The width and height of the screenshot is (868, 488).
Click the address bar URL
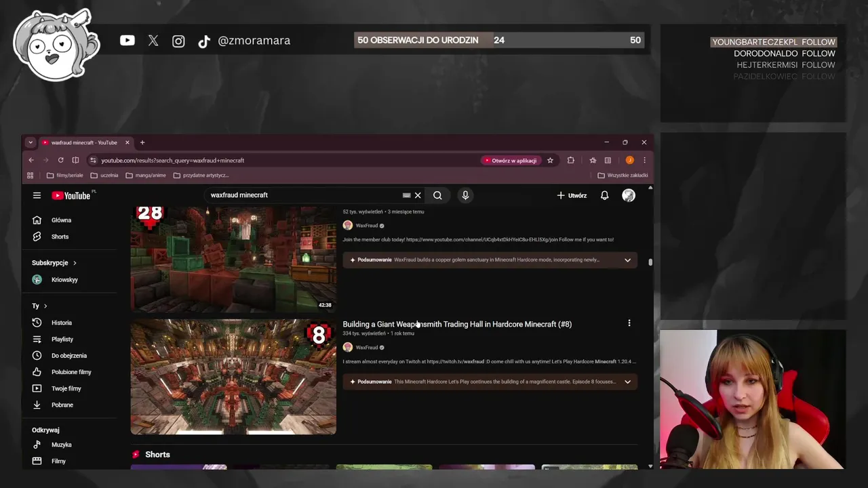pyautogui.click(x=173, y=161)
